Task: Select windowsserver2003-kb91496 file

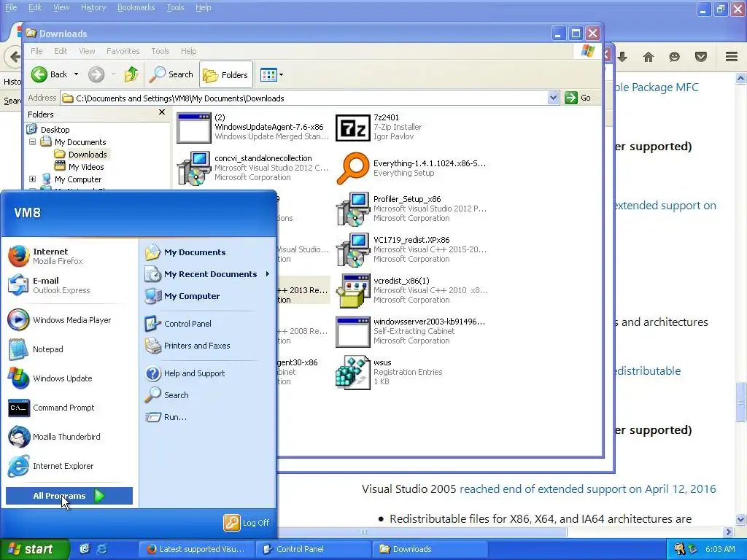Action: point(411,332)
